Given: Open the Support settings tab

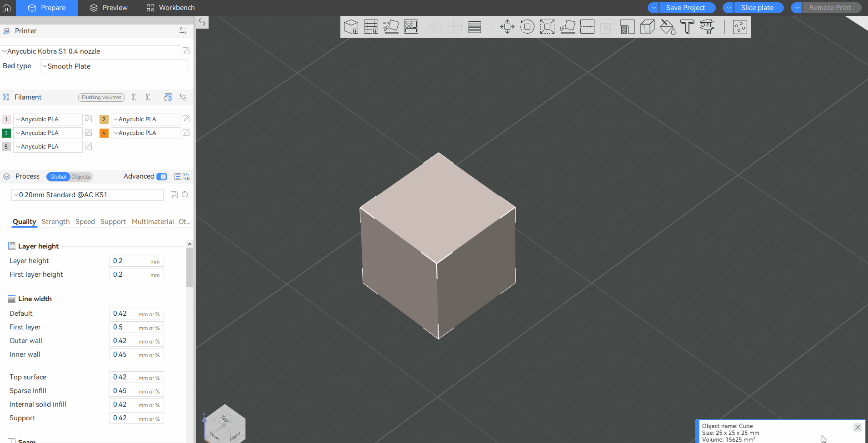Looking at the screenshot, I should [113, 222].
